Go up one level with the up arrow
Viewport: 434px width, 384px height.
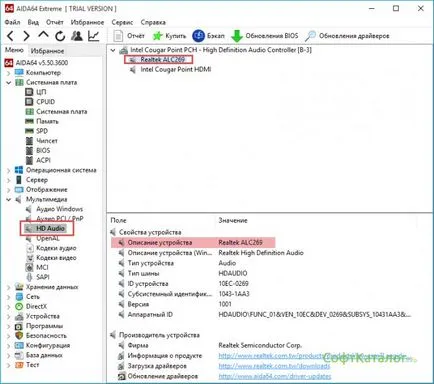[x=43, y=35]
